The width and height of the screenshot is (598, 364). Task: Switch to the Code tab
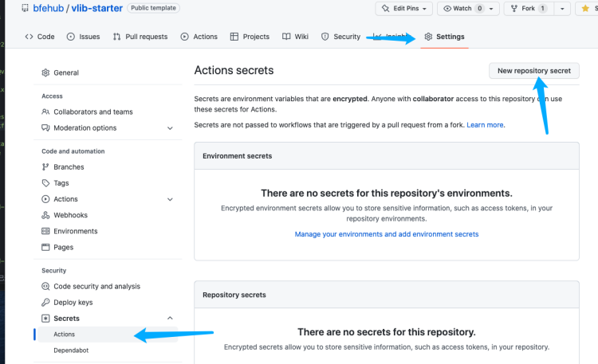tap(40, 37)
